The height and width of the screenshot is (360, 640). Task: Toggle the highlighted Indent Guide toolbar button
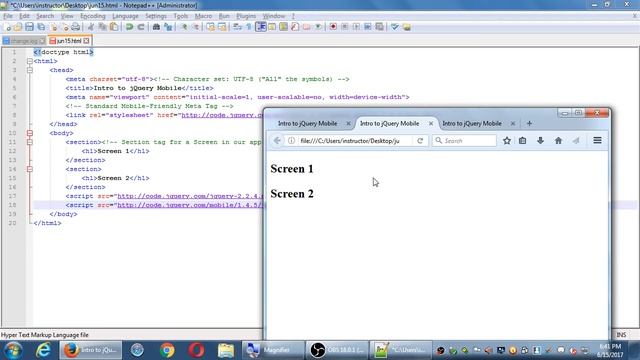coord(260,27)
